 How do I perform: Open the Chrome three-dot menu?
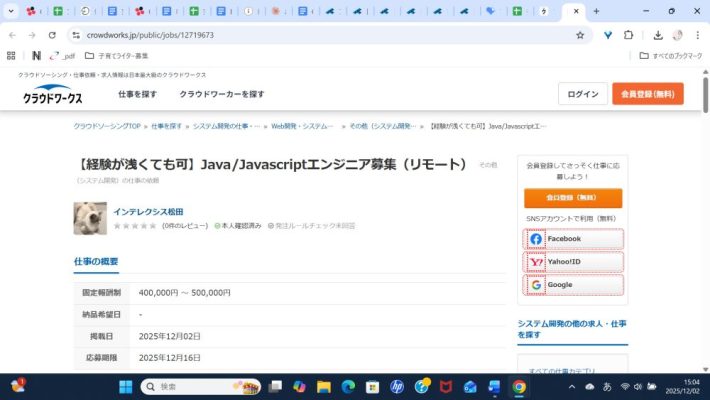point(697,35)
